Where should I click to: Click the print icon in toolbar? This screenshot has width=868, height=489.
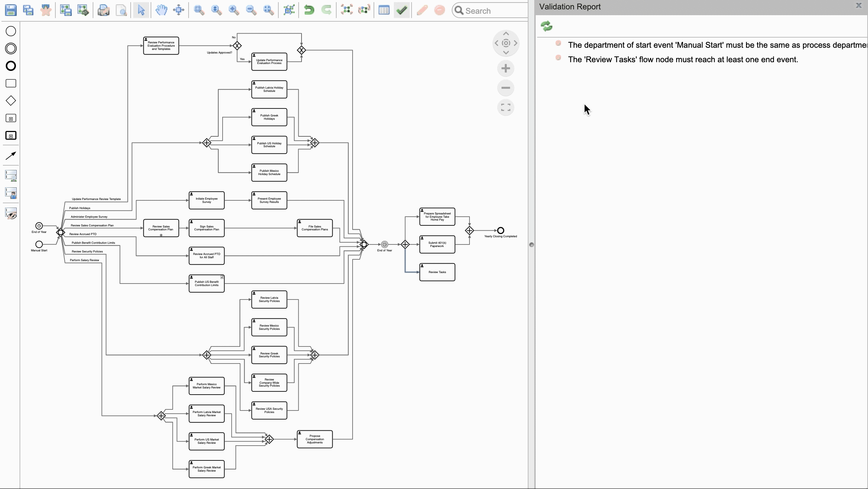(x=104, y=10)
